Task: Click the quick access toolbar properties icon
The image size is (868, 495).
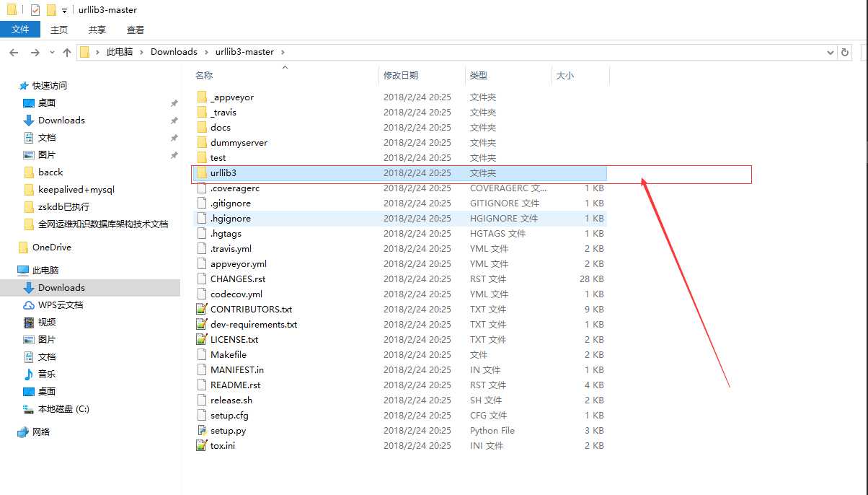Action: coord(35,10)
